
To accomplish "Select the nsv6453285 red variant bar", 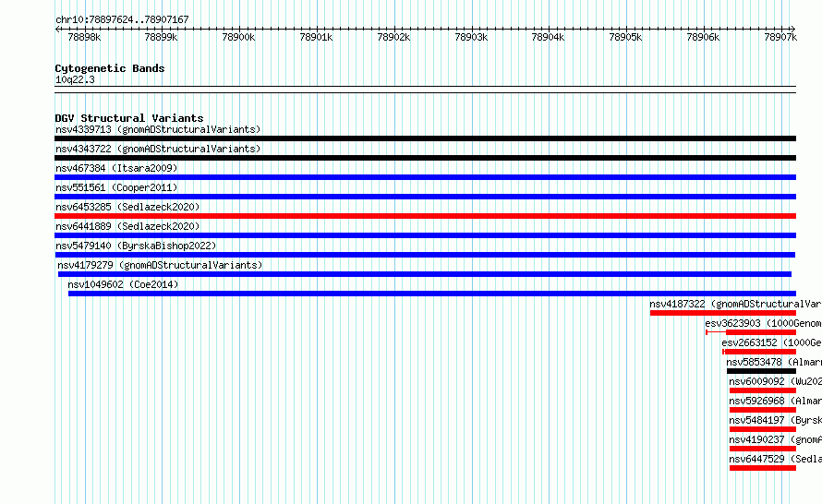I will [425, 216].
